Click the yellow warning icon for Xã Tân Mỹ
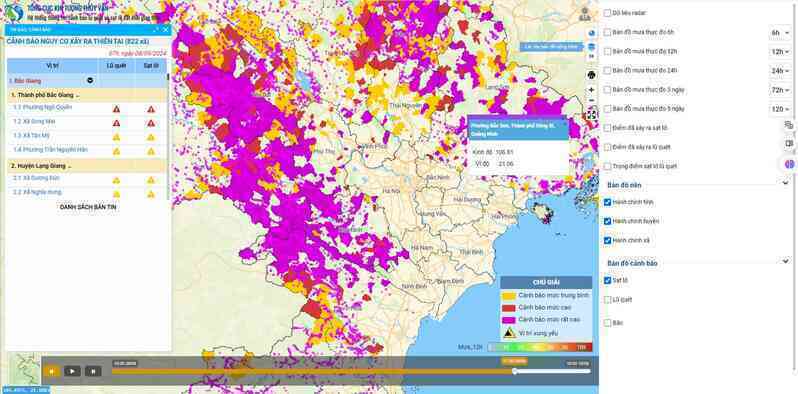This screenshot has height=394, width=798. click(117, 137)
